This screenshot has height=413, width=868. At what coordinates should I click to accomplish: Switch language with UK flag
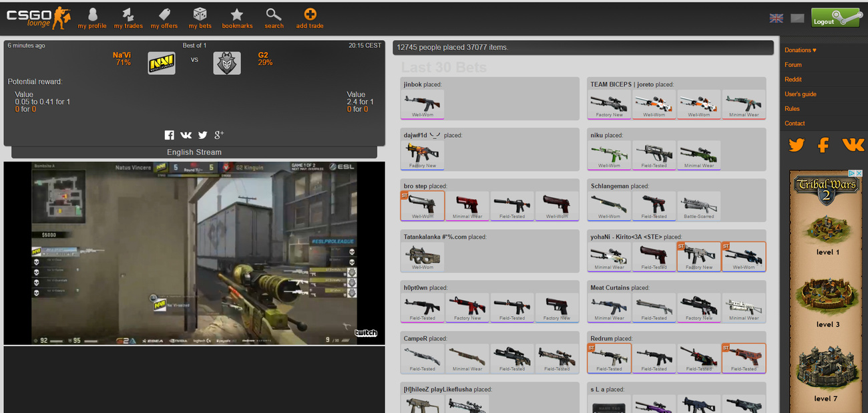(776, 18)
